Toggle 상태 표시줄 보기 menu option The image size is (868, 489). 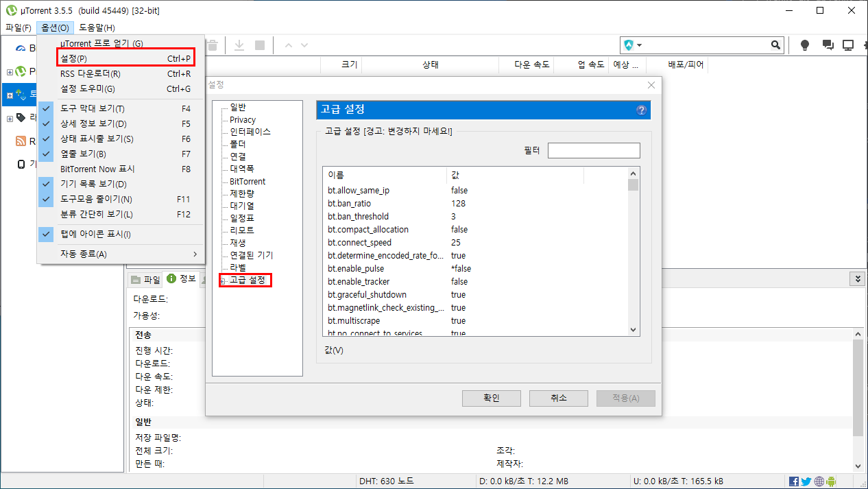121,139
